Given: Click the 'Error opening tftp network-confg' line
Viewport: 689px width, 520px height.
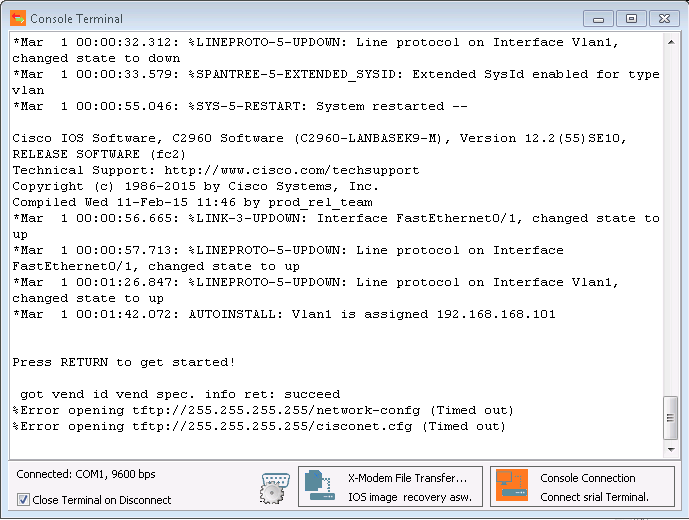Looking at the screenshot, I should coord(263,411).
